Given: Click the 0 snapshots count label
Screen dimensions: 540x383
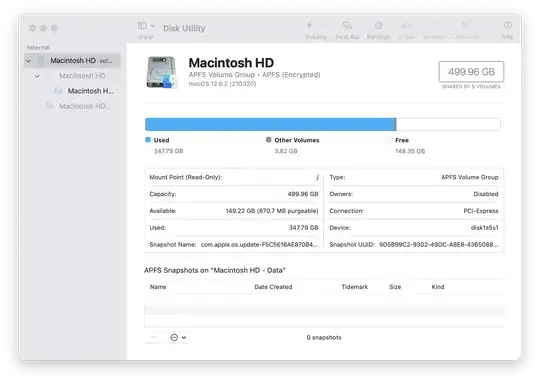Looking at the screenshot, I should pos(324,338).
